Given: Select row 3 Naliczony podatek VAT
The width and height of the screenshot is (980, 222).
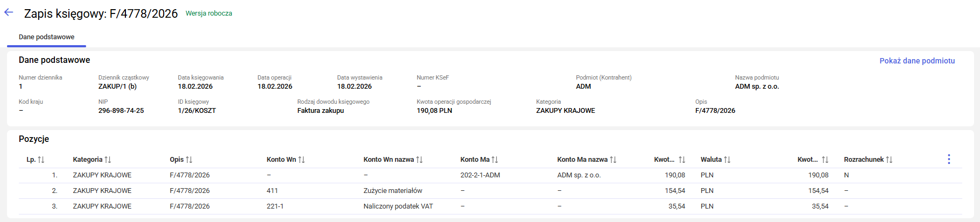Looking at the screenshot, I should pos(398,206).
